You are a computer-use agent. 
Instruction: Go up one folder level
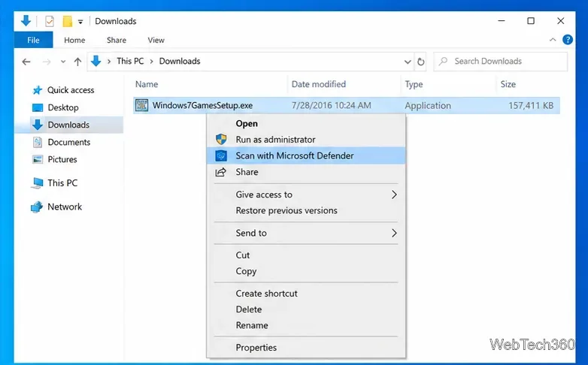tap(77, 62)
